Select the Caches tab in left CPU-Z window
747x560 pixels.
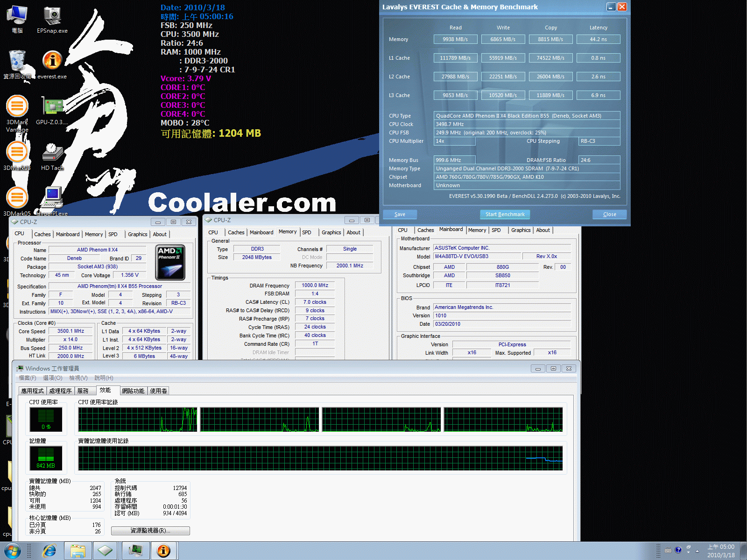click(42, 234)
